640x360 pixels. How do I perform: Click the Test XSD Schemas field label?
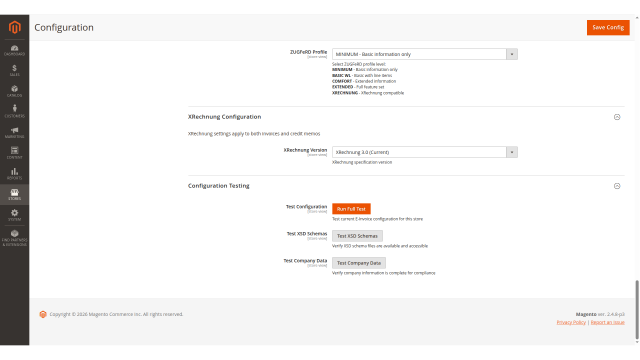click(307, 234)
